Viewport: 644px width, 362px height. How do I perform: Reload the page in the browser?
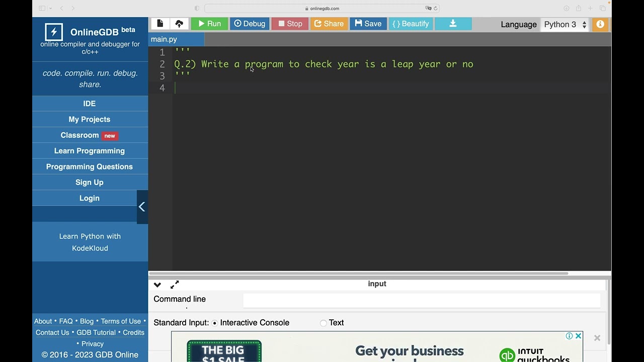point(436,9)
